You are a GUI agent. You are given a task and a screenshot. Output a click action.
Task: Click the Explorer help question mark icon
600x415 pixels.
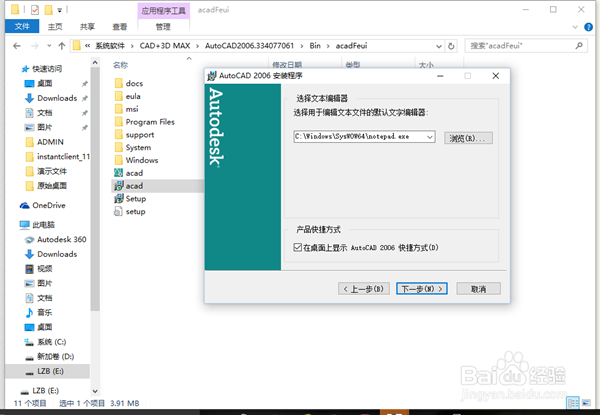[589, 27]
